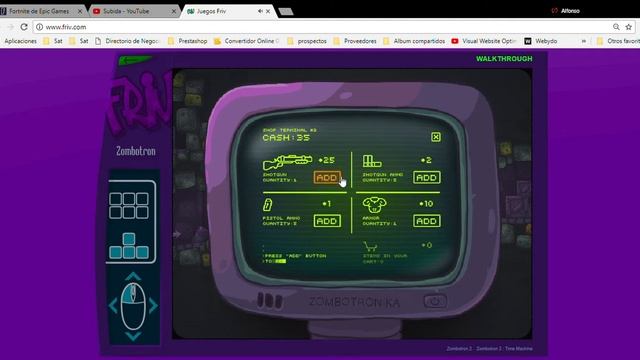Close the shop terminal with the X
The width and height of the screenshot is (640, 360).
pos(436,137)
